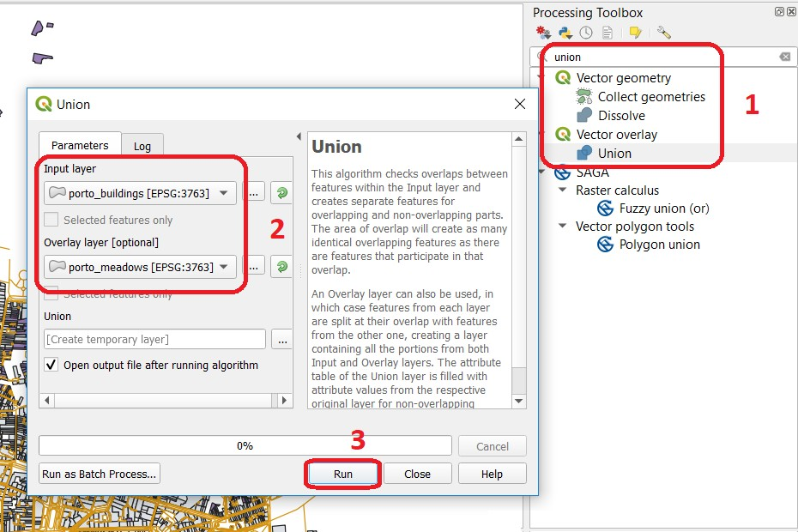Open Processing options wrench icon
Screen dimensions: 798x532
pos(663,33)
